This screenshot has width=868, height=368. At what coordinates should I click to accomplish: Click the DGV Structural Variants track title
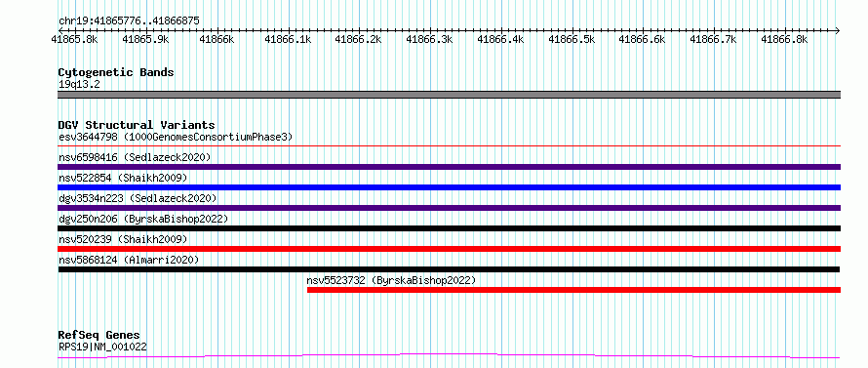pyautogui.click(x=137, y=125)
